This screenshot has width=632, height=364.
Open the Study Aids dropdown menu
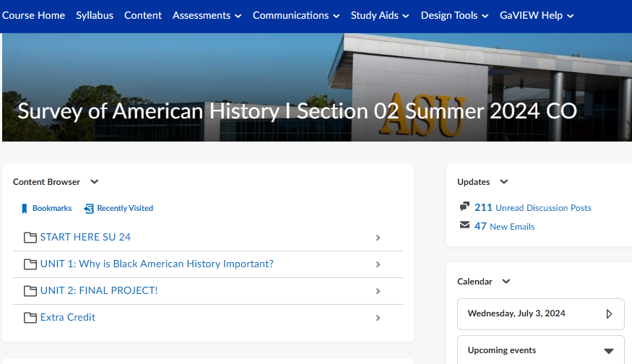tap(380, 16)
